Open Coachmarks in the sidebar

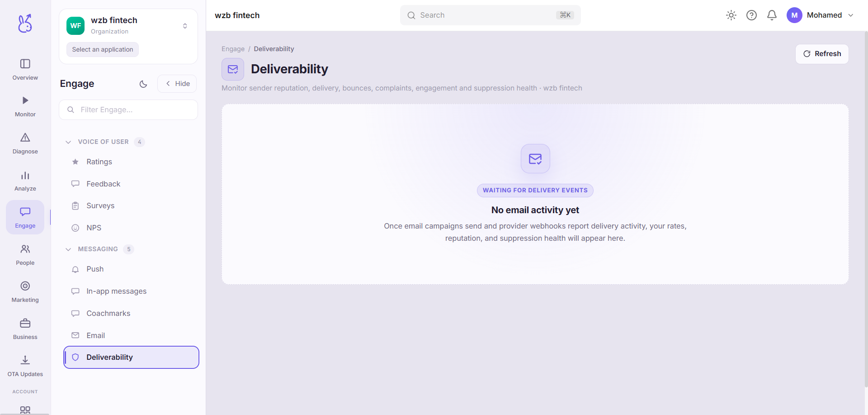coord(131,314)
